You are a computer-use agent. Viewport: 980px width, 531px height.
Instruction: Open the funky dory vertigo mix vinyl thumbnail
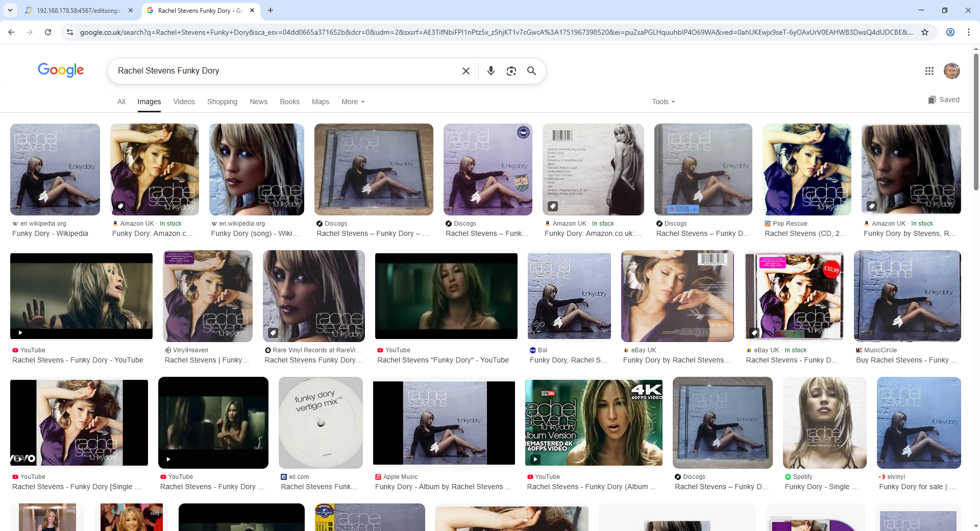[321, 423]
